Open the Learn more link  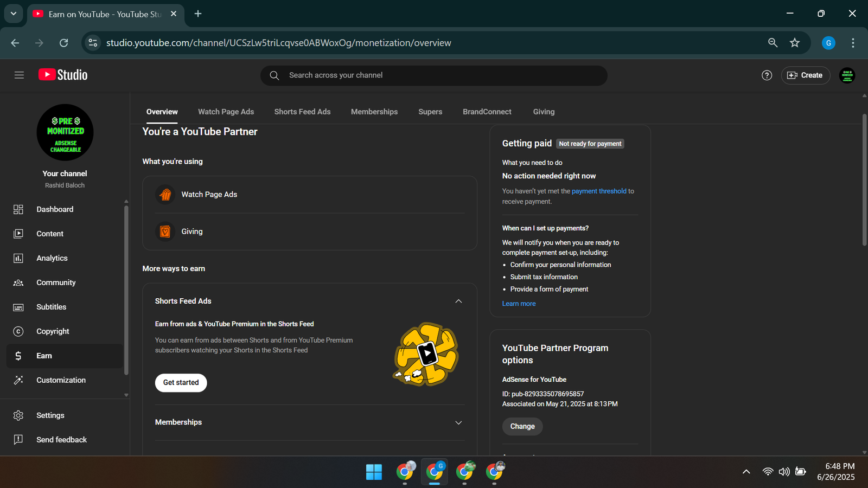point(519,304)
